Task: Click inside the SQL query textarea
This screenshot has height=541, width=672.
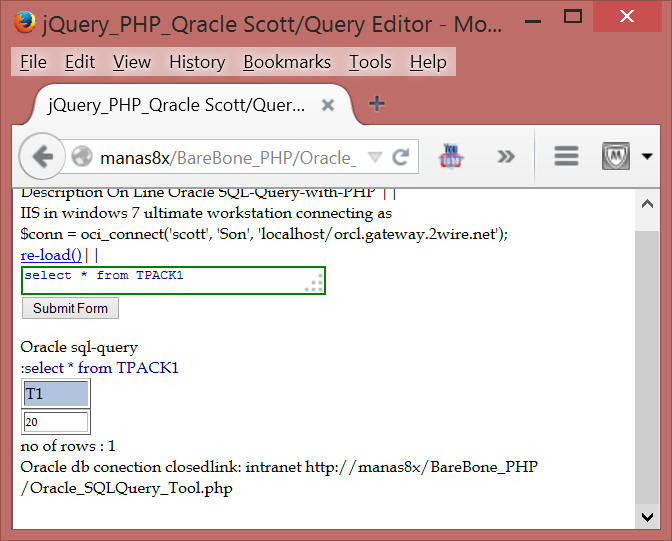Action: [x=174, y=280]
